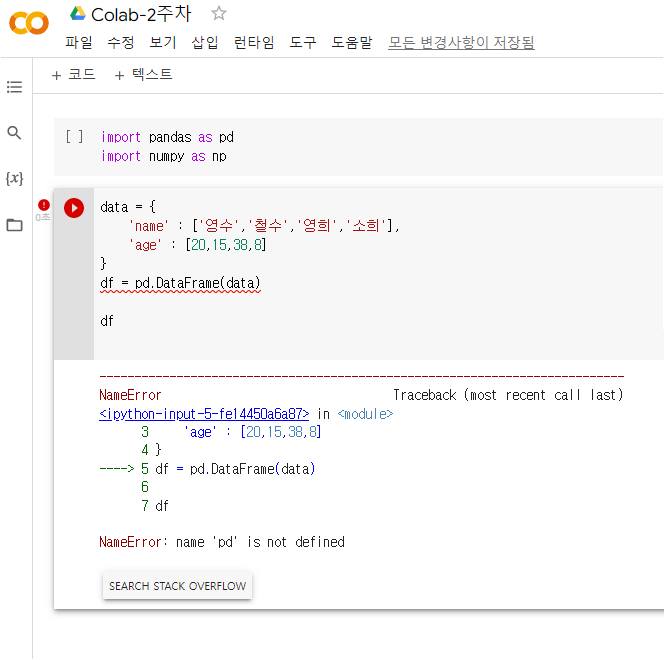Click the 0초 execution time label
Viewport: 665px width, 660px height.
[x=43, y=217]
